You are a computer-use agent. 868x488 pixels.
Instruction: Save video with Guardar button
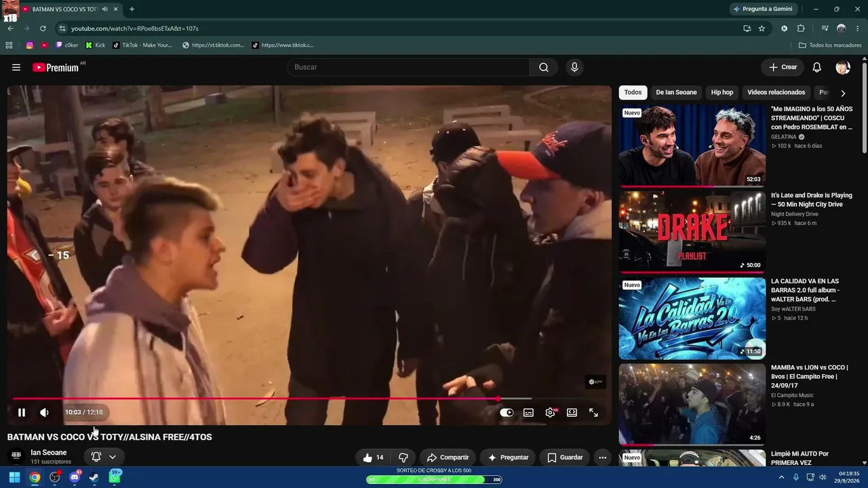[x=565, y=457]
